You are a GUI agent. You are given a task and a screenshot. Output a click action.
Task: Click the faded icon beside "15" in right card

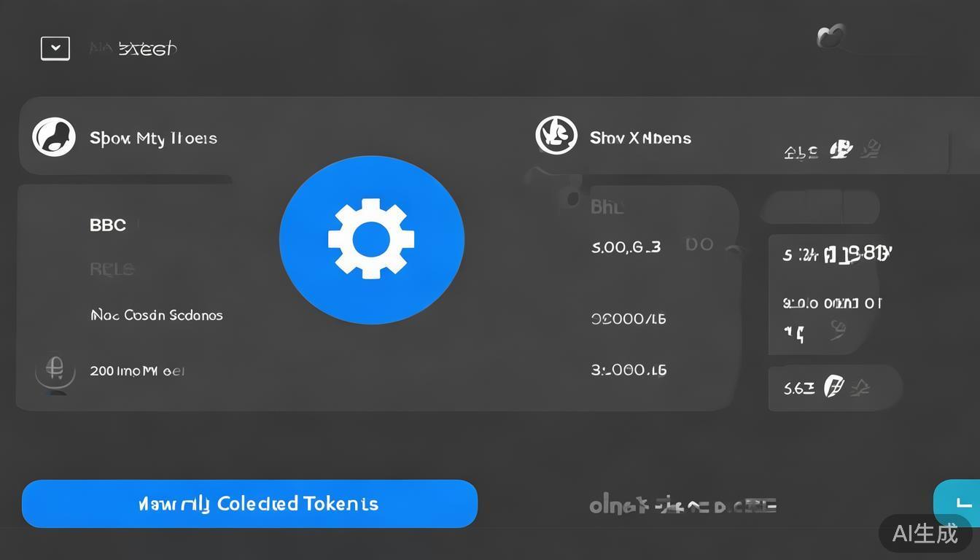click(838, 332)
